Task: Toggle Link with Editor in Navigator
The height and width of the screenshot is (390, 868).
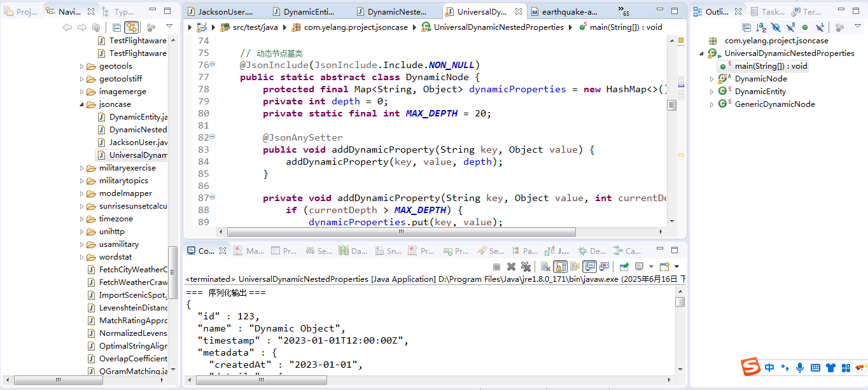Action: click(x=131, y=27)
